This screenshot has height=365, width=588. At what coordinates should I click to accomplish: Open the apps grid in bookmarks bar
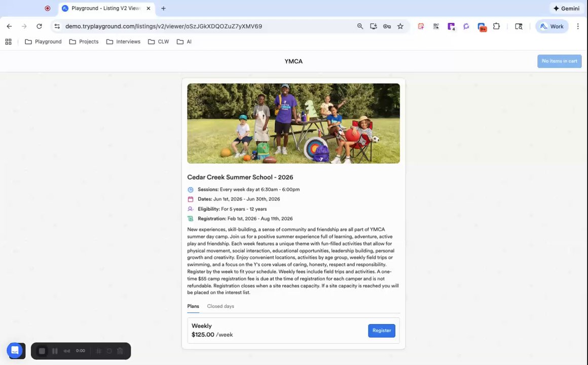coord(8,42)
